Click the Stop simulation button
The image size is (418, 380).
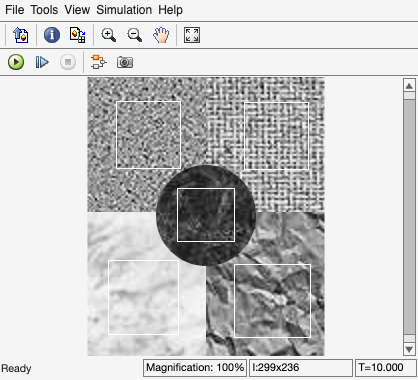tap(68, 62)
